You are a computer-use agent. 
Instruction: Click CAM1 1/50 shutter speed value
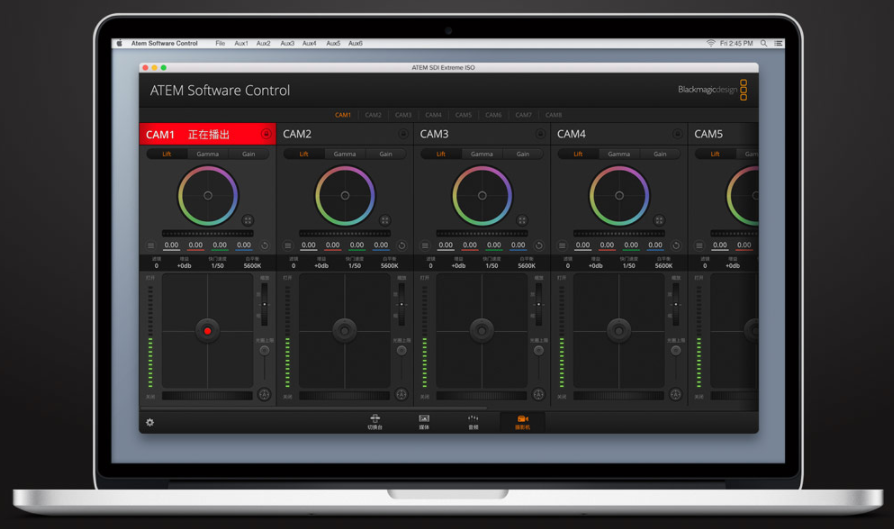point(217,266)
